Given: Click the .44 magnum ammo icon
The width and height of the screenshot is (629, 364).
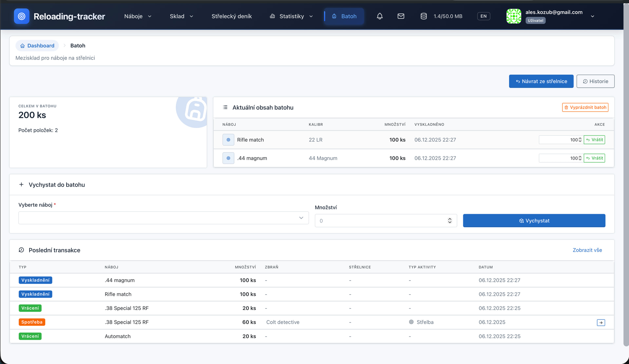Looking at the screenshot, I should pos(228,158).
